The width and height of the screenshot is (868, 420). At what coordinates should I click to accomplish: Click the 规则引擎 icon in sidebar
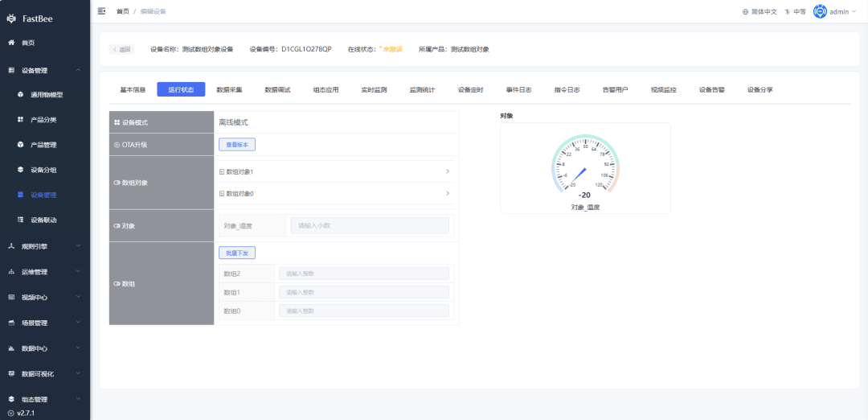click(11, 246)
